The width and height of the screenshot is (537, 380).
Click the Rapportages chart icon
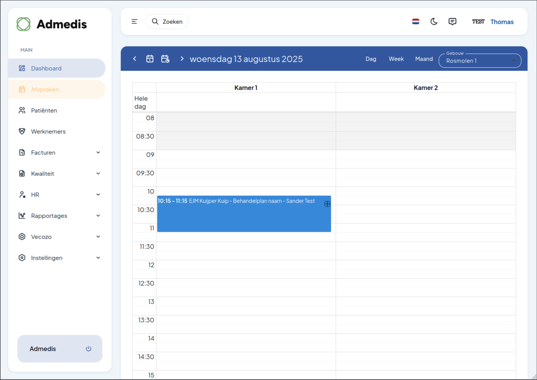(x=22, y=216)
